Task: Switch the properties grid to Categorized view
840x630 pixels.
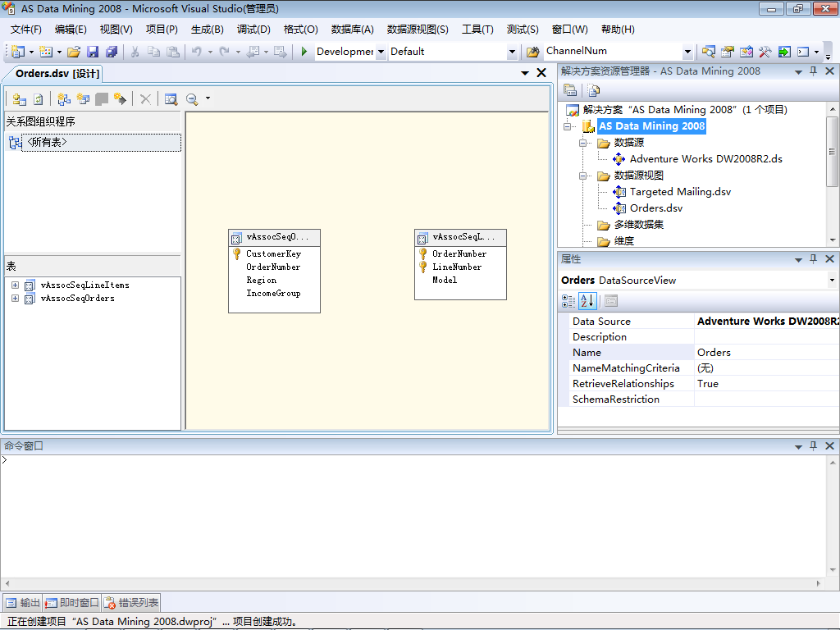Action: coord(568,301)
